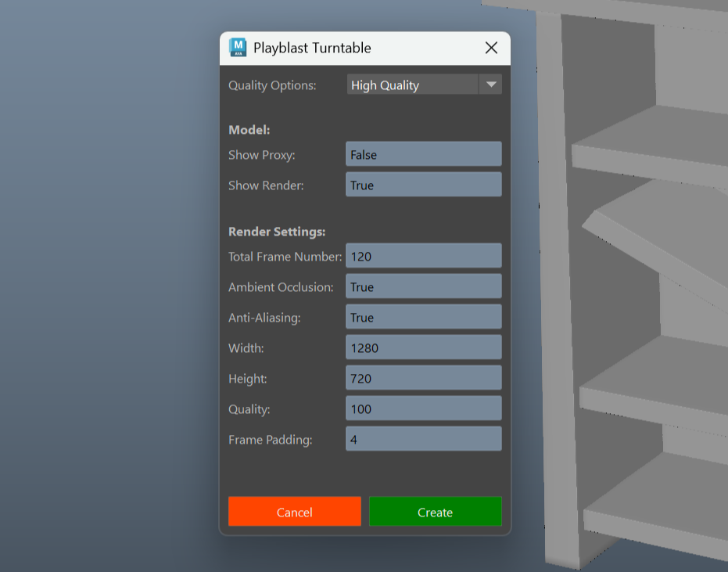Image resolution: width=728 pixels, height=572 pixels.
Task: Click the Height input showing 720
Action: (x=423, y=378)
